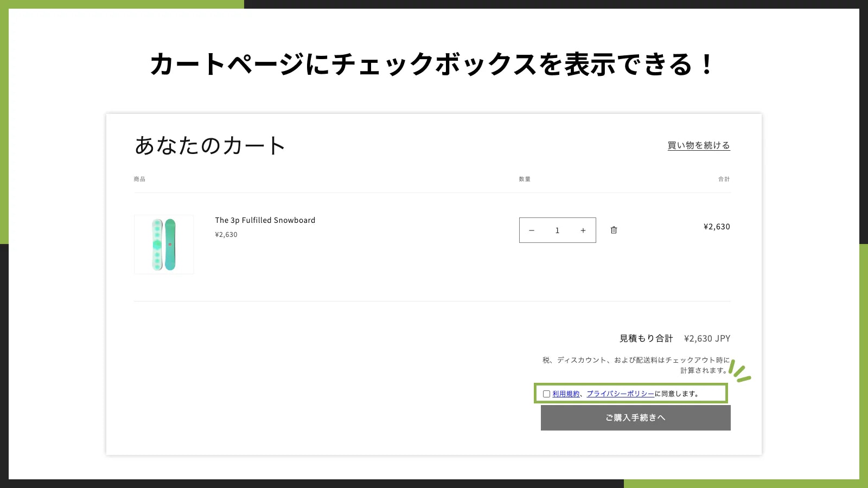Click the ¥2,630 item total price
The image size is (868, 488).
(716, 227)
